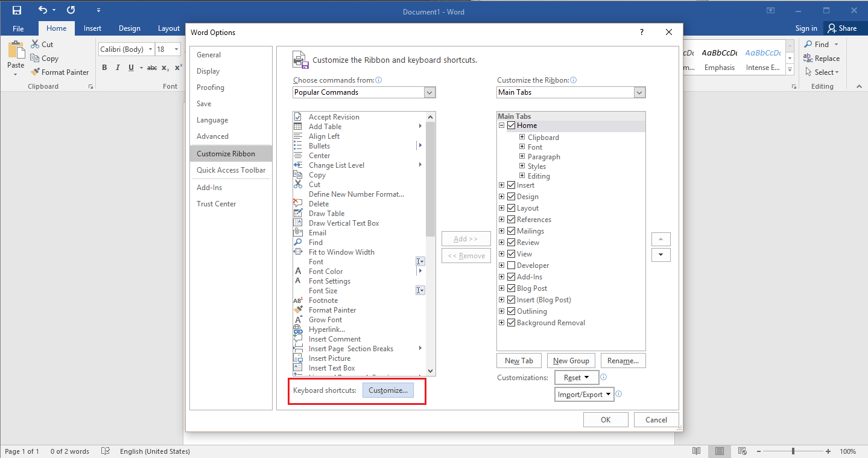Expand the Clipboard group node

[x=522, y=138]
